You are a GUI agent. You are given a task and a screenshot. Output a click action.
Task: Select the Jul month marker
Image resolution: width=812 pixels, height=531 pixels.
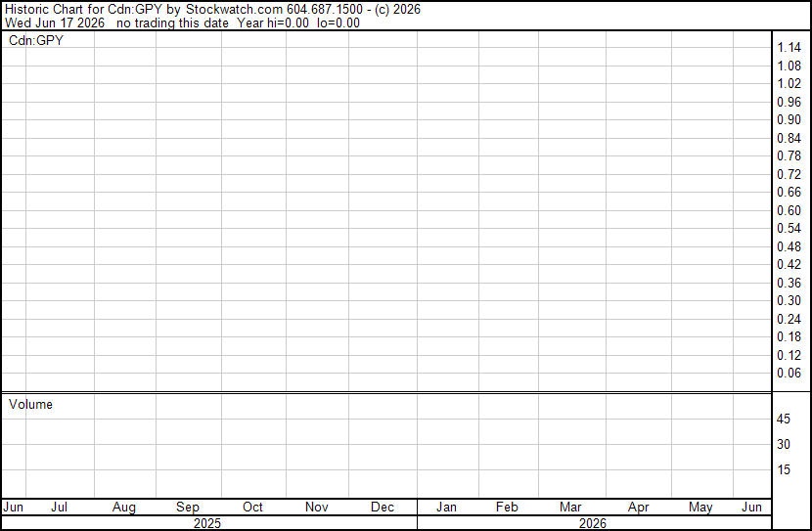59,508
